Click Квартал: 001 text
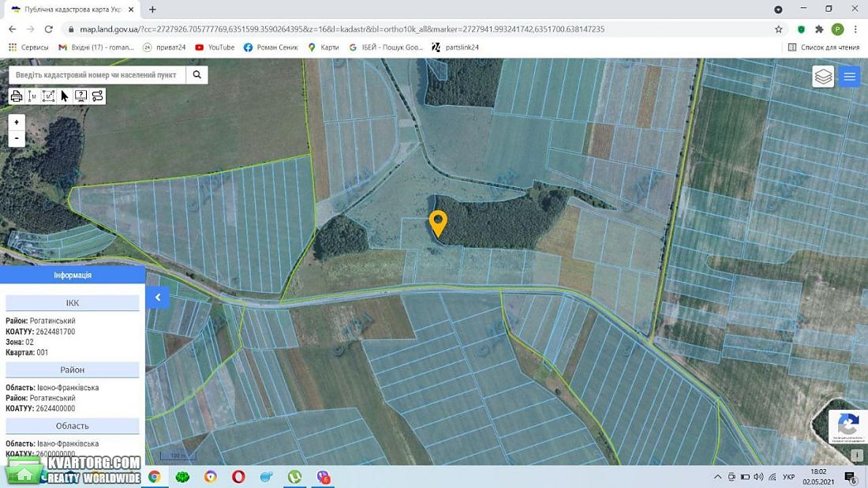This screenshot has height=488, width=868. [x=27, y=352]
